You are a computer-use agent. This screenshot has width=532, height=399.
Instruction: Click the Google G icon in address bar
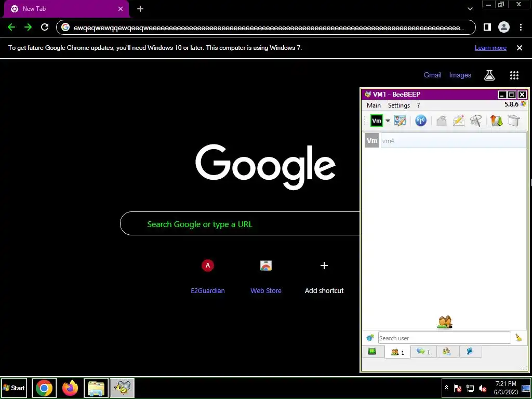click(65, 28)
